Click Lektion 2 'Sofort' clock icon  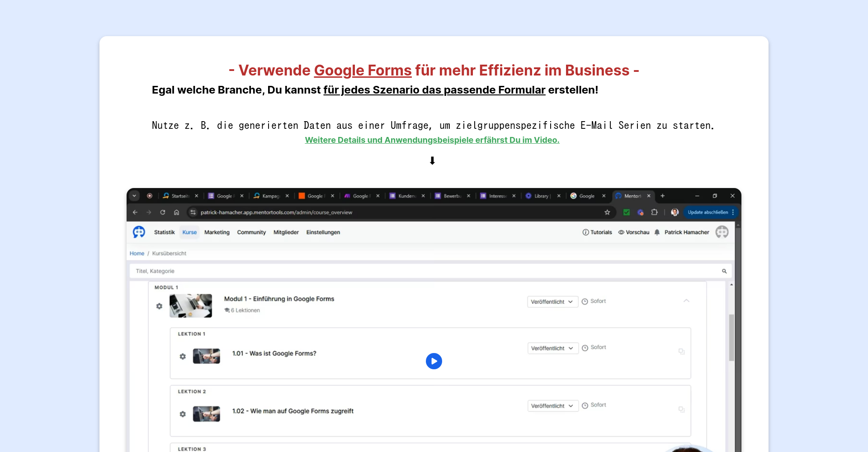[585, 405]
